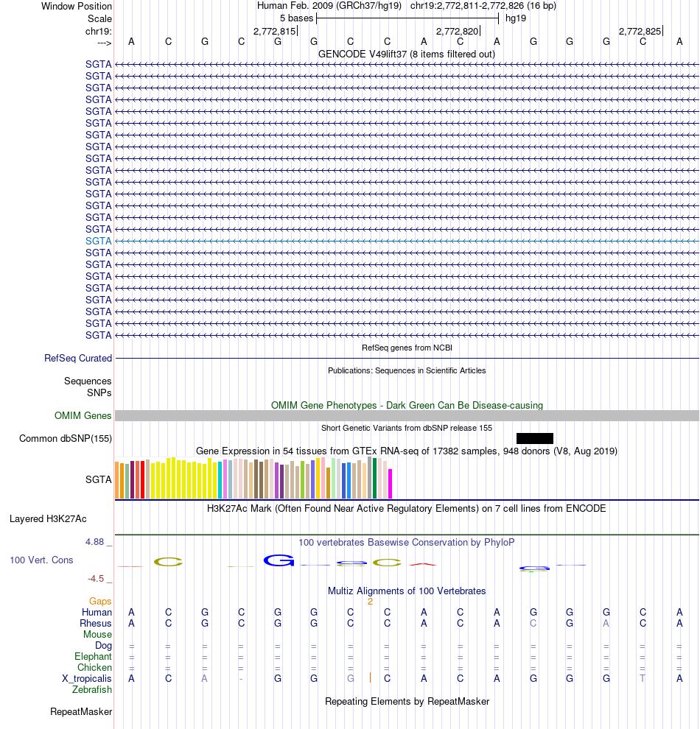Click the 2,772,815 coordinate marker
The image size is (700, 729).
pyautogui.click(x=274, y=31)
